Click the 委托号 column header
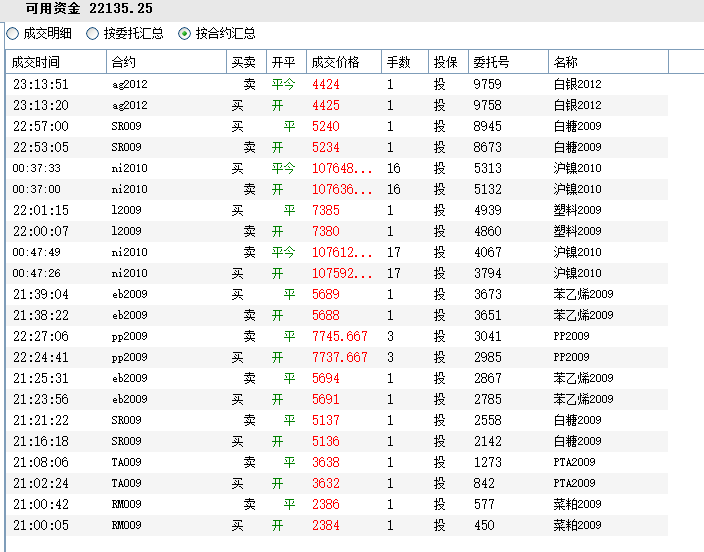 coord(508,62)
